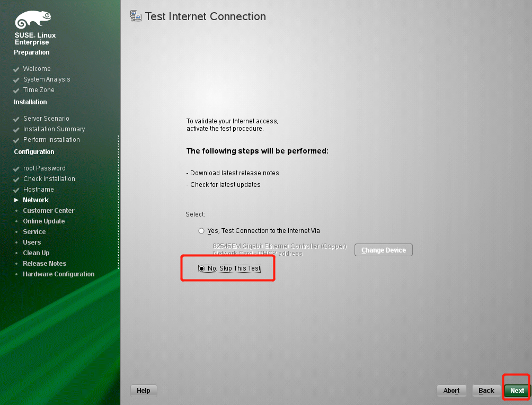Click the Preparation section heading
The image size is (532, 405).
[x=32, y=52]
